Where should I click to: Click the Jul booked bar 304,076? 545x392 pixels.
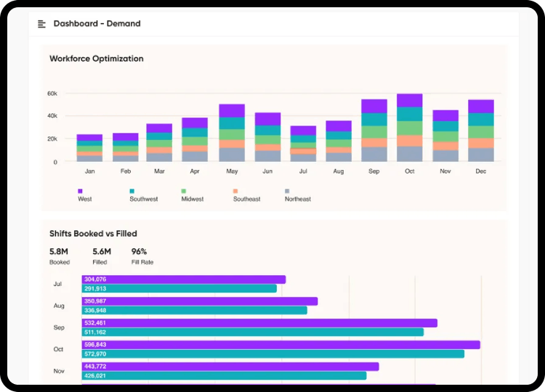pos(184,279)
